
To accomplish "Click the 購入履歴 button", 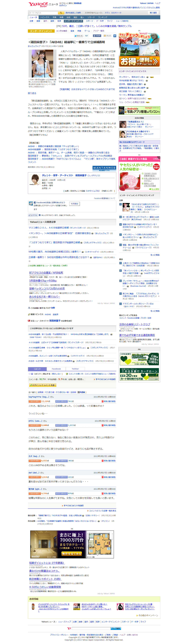I will point(153,13).
